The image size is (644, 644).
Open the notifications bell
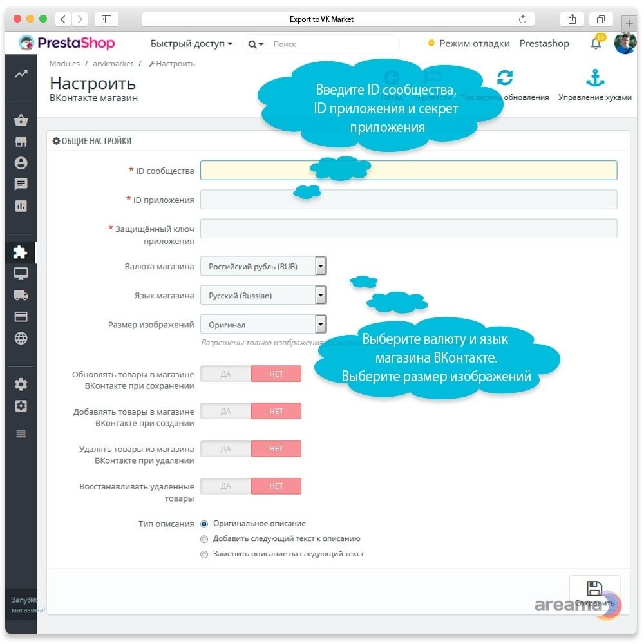[x=596, y=43]
